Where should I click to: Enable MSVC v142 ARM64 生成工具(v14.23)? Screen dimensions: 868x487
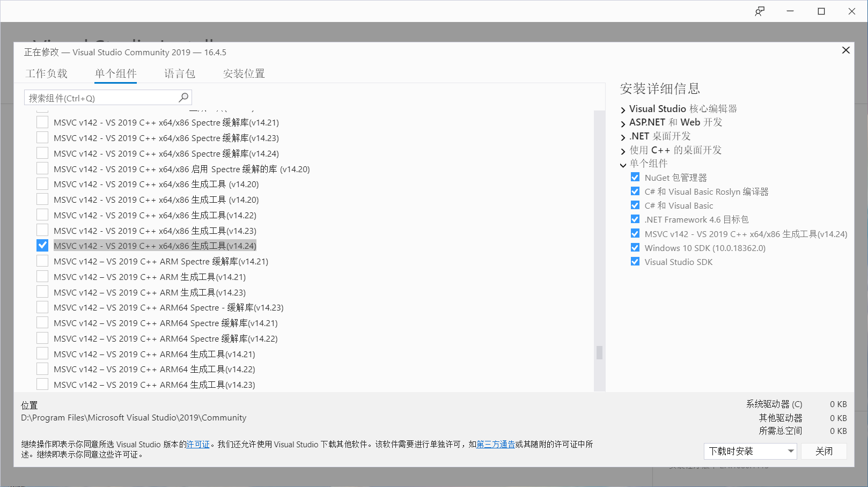(42, 384)
